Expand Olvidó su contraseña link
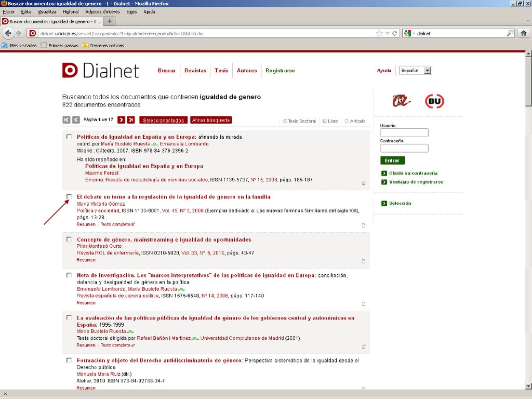The width and height of the screenshot is (532, 399). (x=409, y=173)
